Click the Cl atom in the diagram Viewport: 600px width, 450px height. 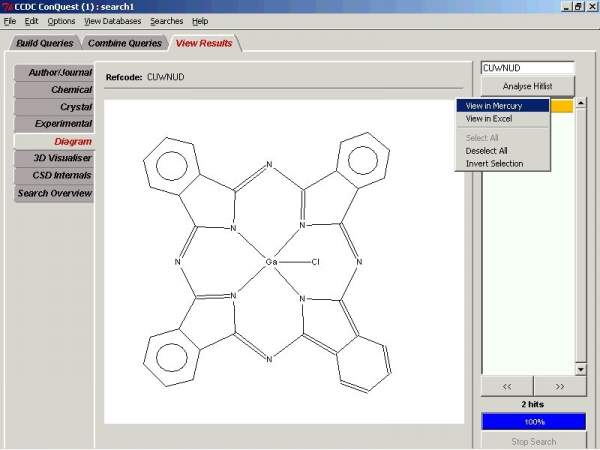315,262
